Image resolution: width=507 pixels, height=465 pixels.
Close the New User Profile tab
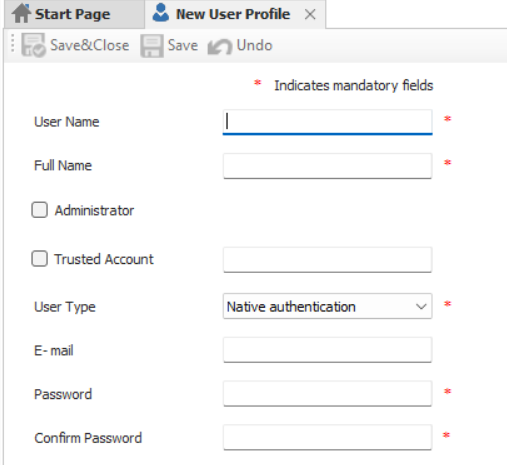(x=310, y=14)
